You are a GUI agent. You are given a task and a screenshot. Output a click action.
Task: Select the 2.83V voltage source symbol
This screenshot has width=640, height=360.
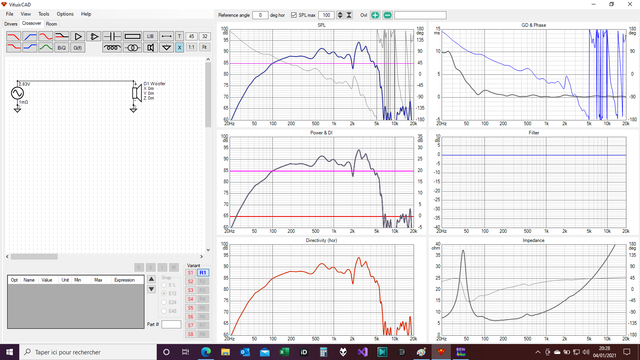(x=17, y=93)
